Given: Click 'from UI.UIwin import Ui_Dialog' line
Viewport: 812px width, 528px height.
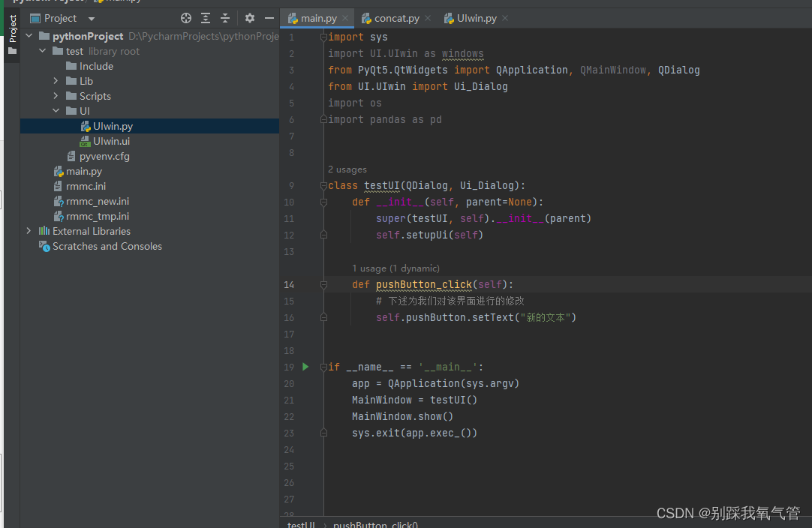Looking at the screenshot, I should pyautogui.click(x=417, y=86).
